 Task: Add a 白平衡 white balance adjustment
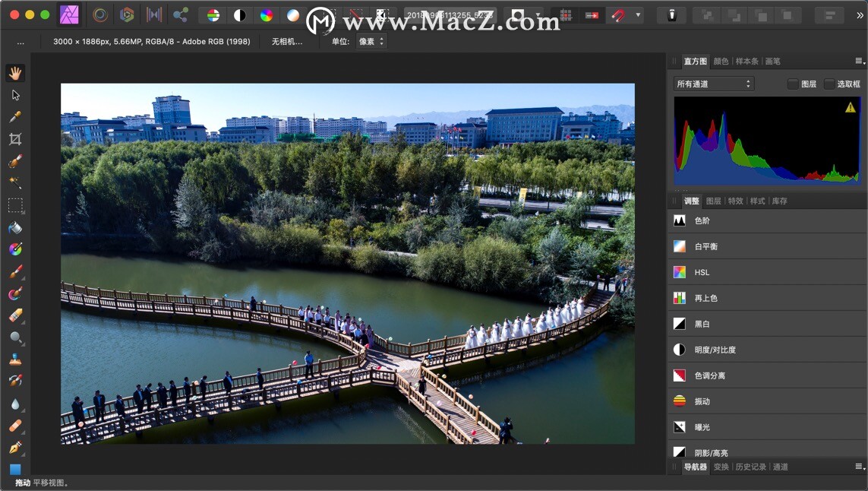tap(767, 246)
